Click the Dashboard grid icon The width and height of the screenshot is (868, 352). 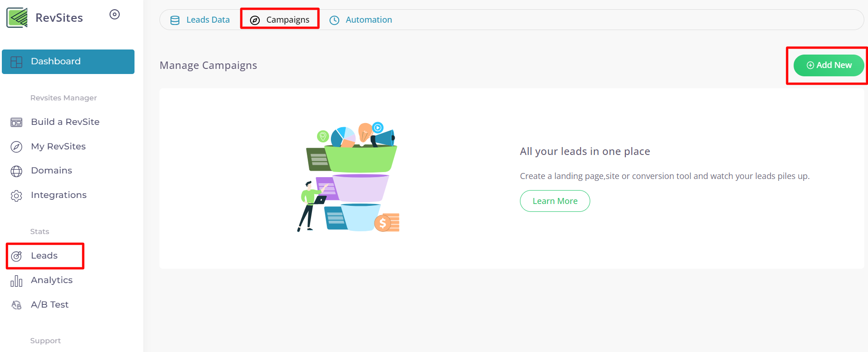(x=17, y=62)
